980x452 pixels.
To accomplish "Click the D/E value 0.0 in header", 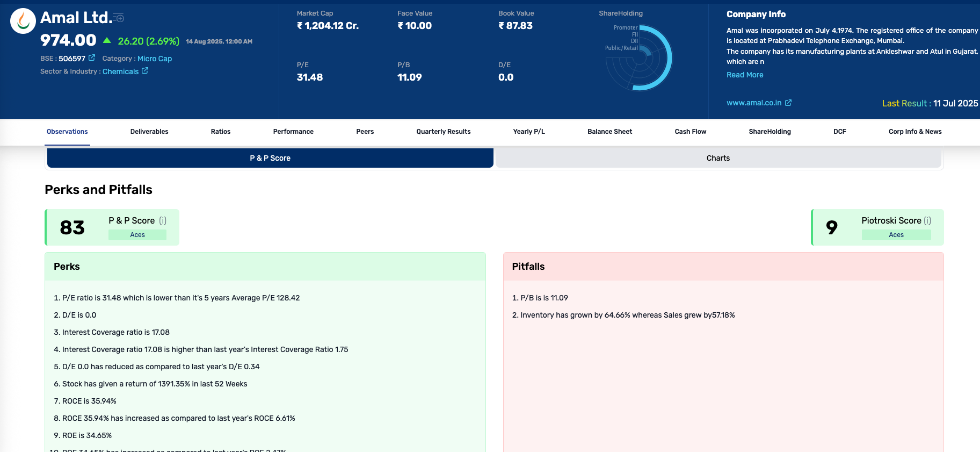I will tap(506, 77).
